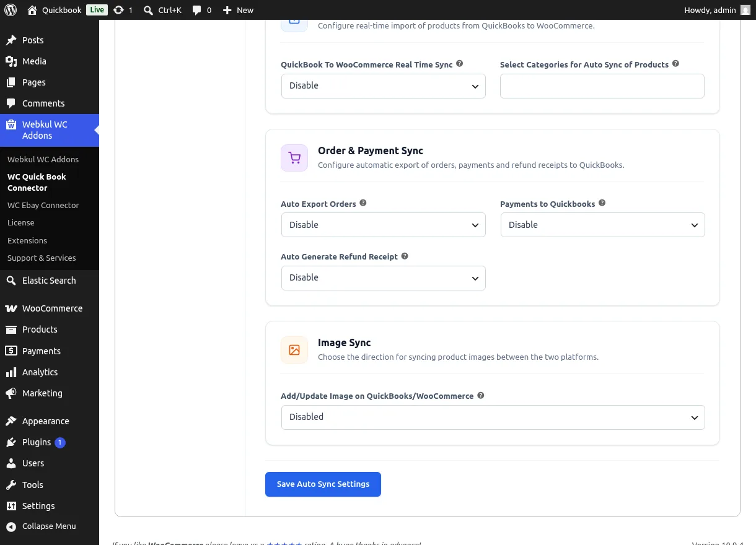Click the Payments dollar icon

point(11,351)
